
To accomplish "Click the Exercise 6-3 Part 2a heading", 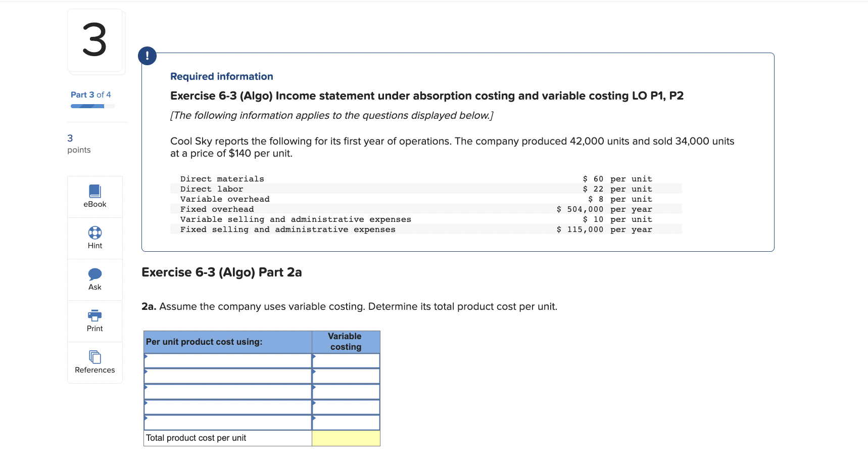I will 221,272.
